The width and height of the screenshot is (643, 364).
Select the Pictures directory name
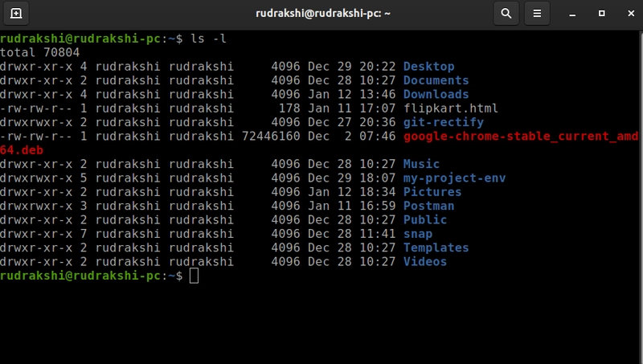click(x=432, y=192)
